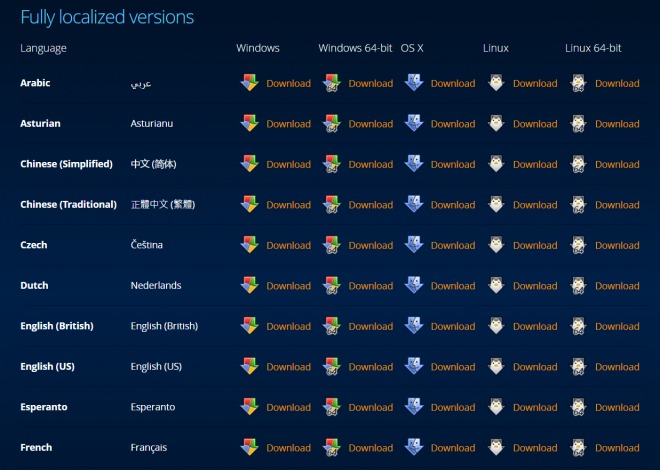Click the Arabic language name

(35, 83)
